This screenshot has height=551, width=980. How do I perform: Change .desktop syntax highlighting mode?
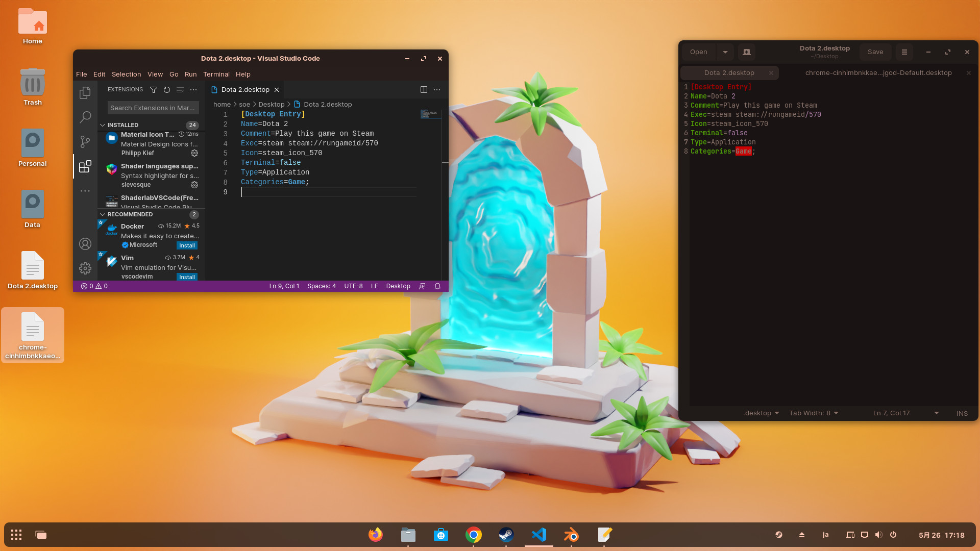click(x=761, y=413)
